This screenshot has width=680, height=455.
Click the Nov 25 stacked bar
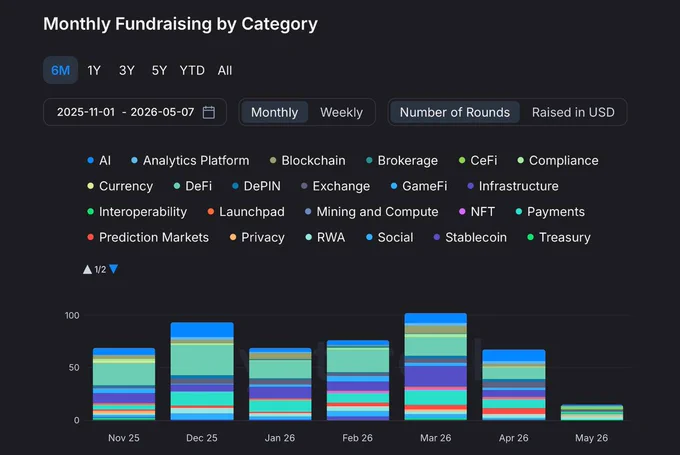click(x=124, y=384)
